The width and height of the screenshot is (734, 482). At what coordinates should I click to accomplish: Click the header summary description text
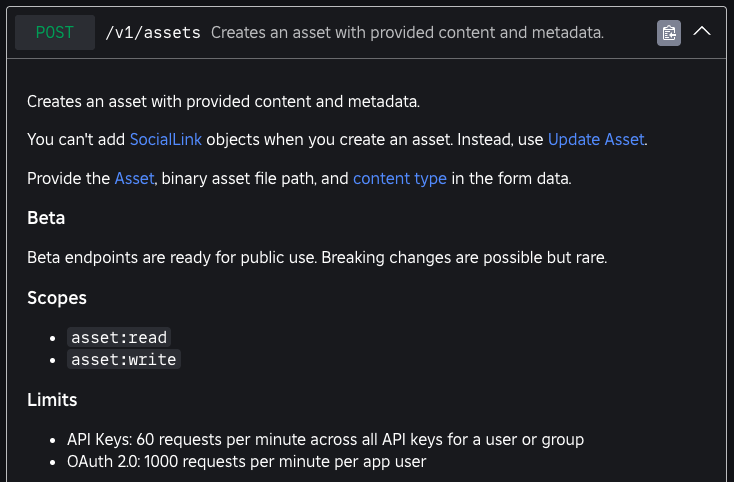(x=407, y=33)
